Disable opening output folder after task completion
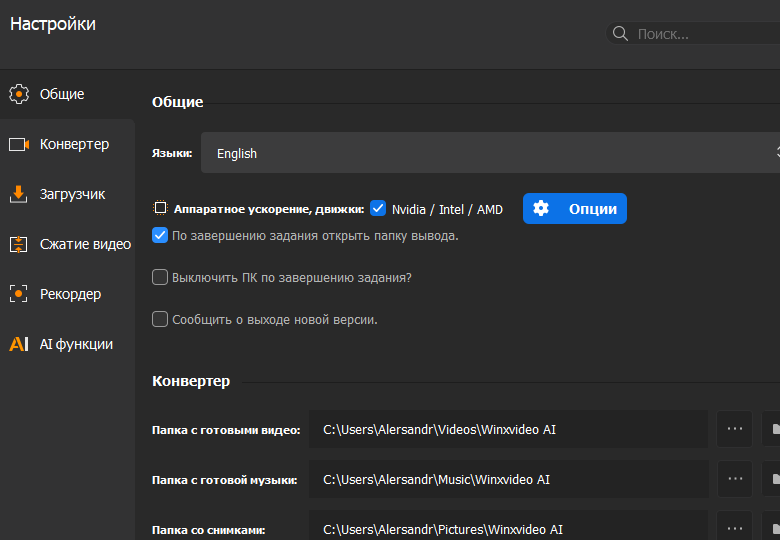780x540 pixels. point(160,236)
